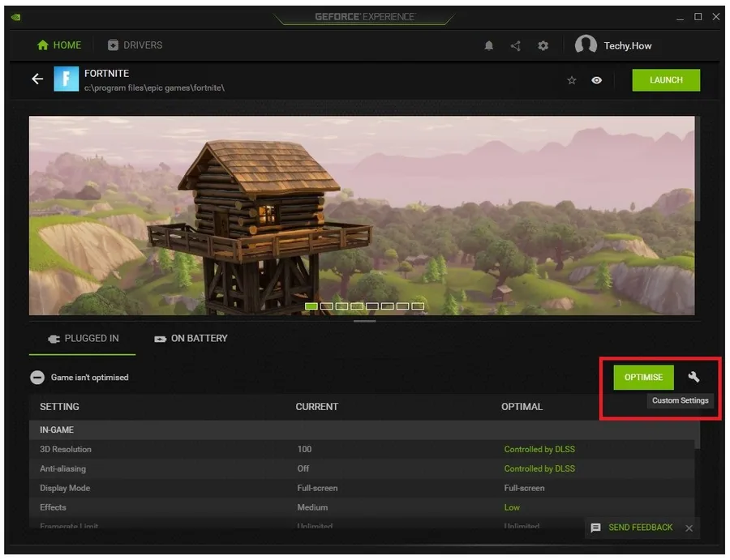
Task: Select the third screenshot indicator
Action: 341,306
